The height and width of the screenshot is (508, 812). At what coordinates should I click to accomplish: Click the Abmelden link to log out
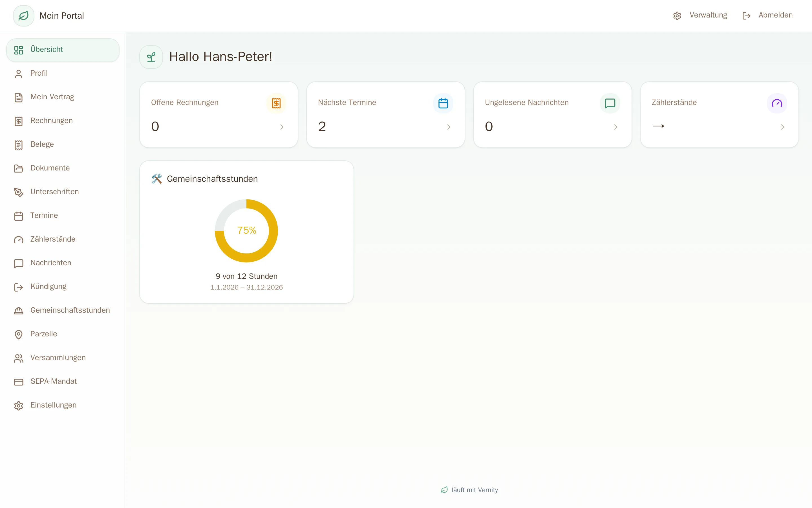pyautogui.click(x=768, y=16)
